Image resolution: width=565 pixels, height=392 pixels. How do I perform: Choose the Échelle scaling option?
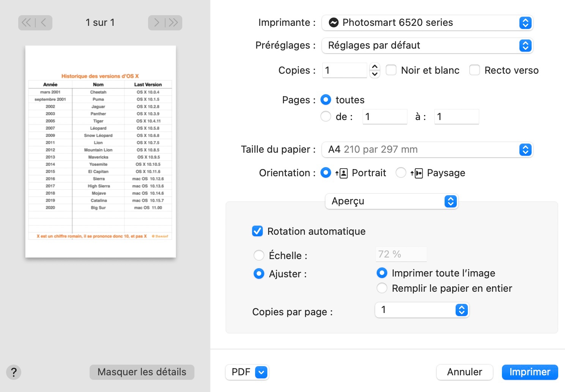(259, 255)
